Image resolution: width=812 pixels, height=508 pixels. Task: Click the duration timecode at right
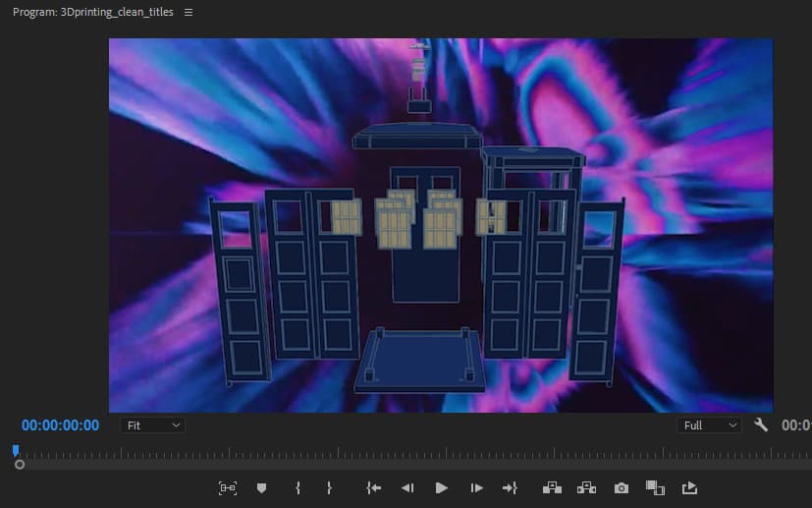(x=796, y=425)
